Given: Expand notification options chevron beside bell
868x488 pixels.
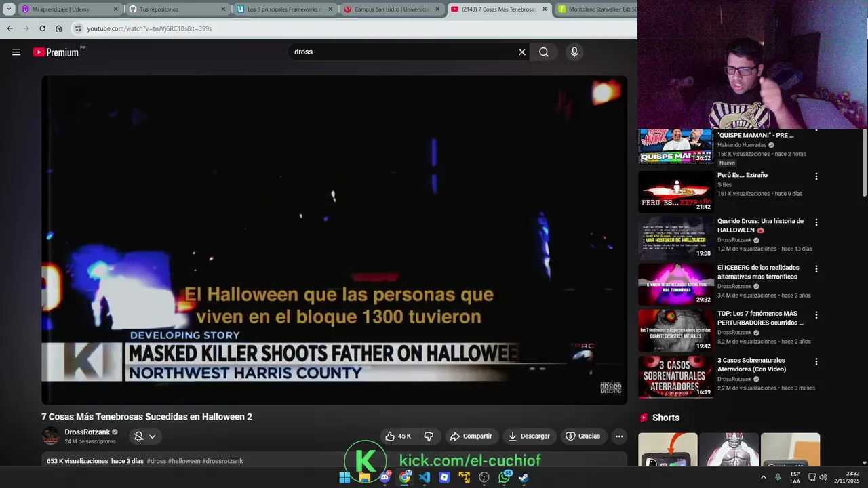Looking at the screenshot, I should (x=153, y=436).
